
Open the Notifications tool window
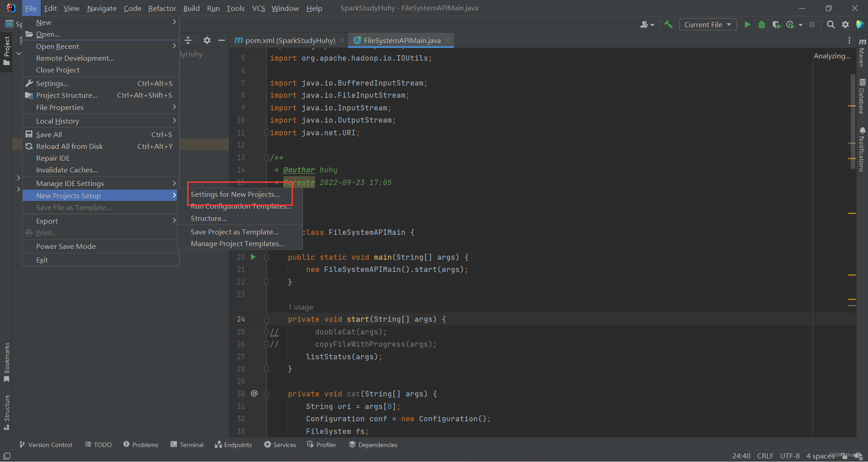pos(862,149)
